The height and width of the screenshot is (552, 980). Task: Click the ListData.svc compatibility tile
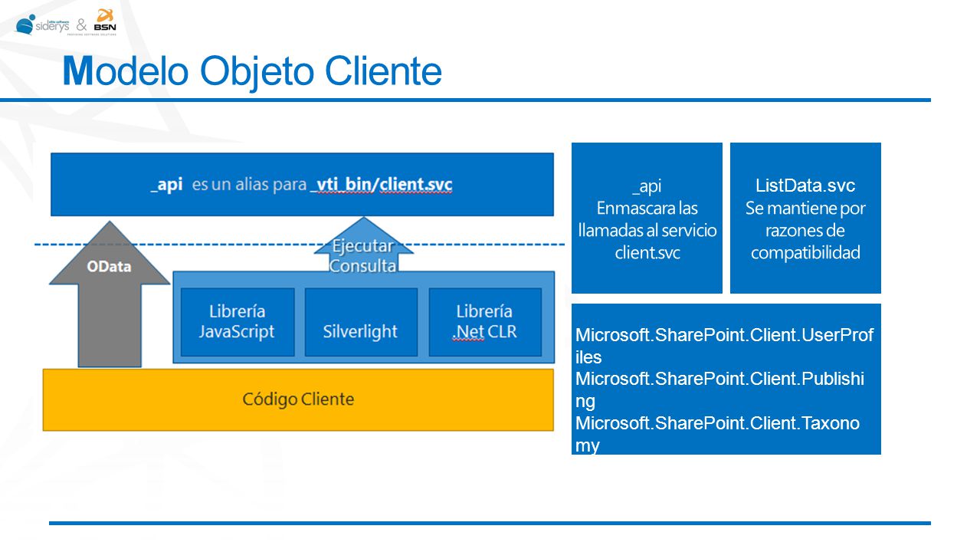pyautogui.click(x=805, y=218)
